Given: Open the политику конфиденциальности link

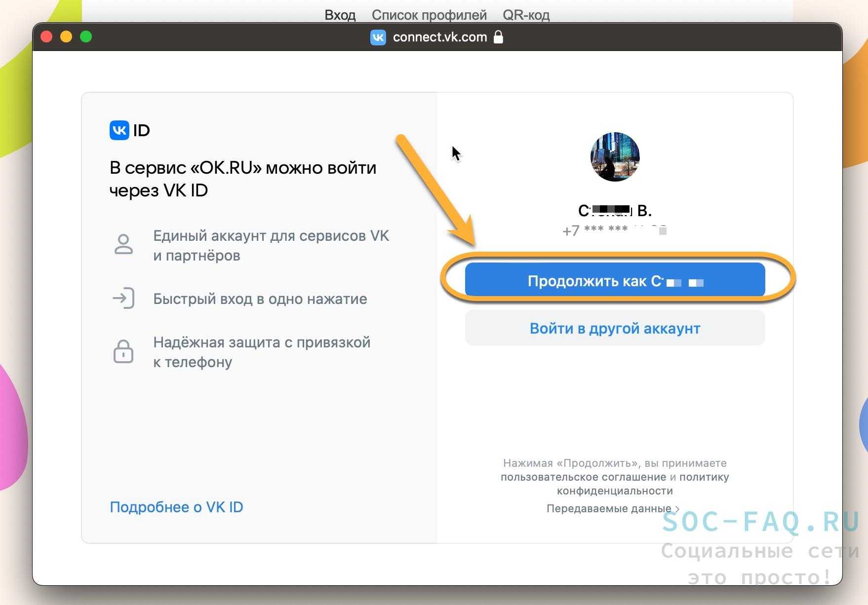Looking at the screenshot, I should (x=643, y=484).
